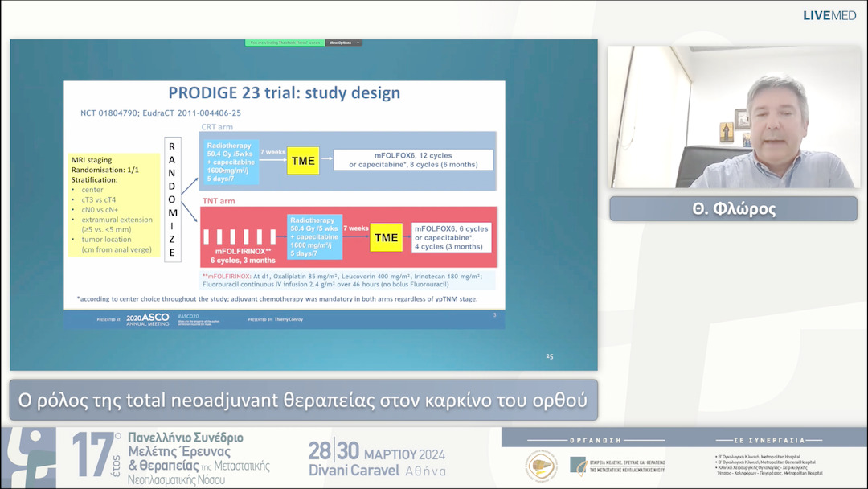868x489 pixels.
Task: Click the talk title banner about total neoadjuvant
Action: pyautogui.click(x=304, y=400)
